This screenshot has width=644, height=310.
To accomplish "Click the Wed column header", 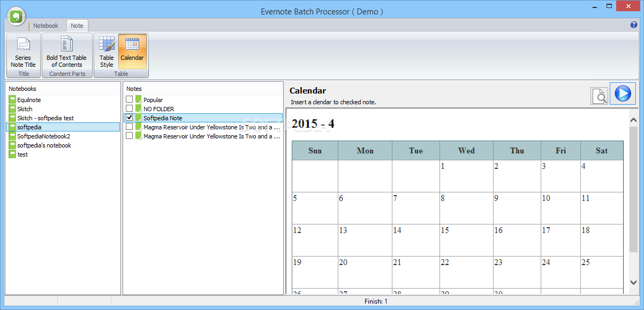I will click(x=466, y=151).
